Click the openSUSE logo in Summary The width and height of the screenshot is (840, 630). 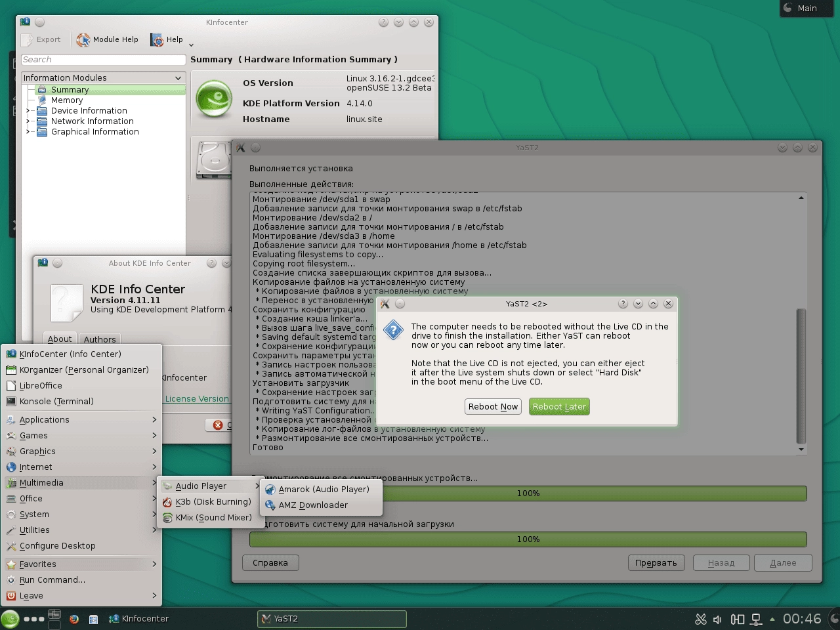(x=215, y=99)
